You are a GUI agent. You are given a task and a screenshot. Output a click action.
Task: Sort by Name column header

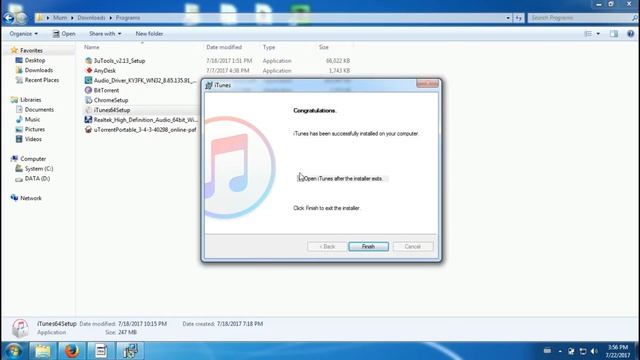92,47
